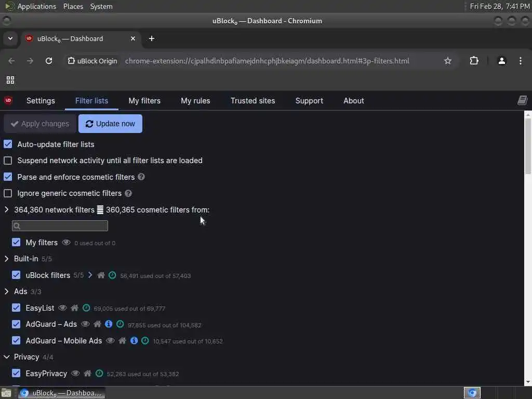Click the filter lists search field
The height and width of the screenshot is (399, 532).
(60, 225)
